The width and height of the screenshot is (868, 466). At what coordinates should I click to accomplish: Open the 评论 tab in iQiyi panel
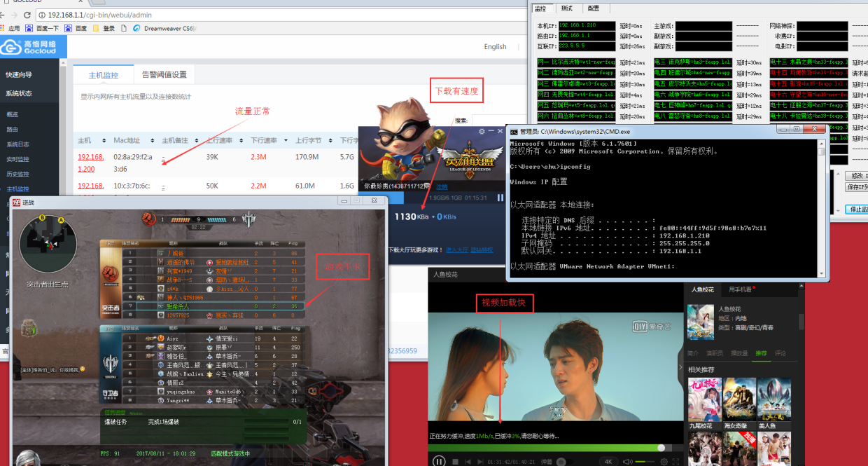(781, 352)
